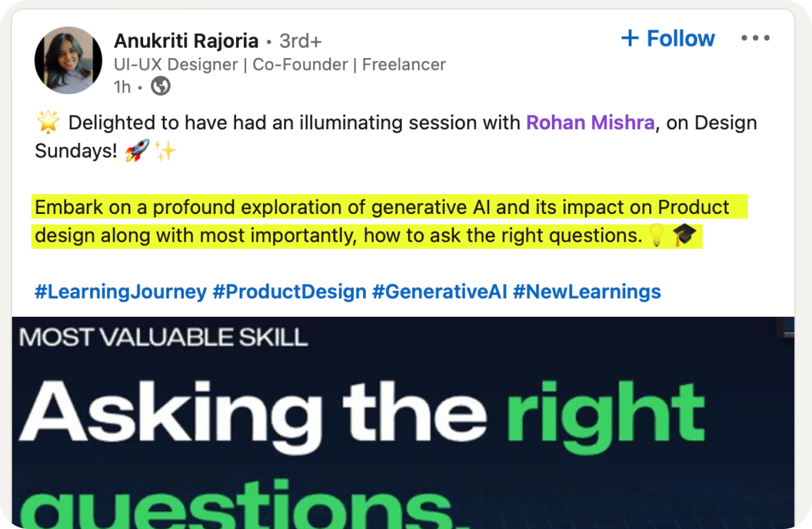812x529 pixels.
Task: Click the graduation cap emoji
Action: [684, 235]
